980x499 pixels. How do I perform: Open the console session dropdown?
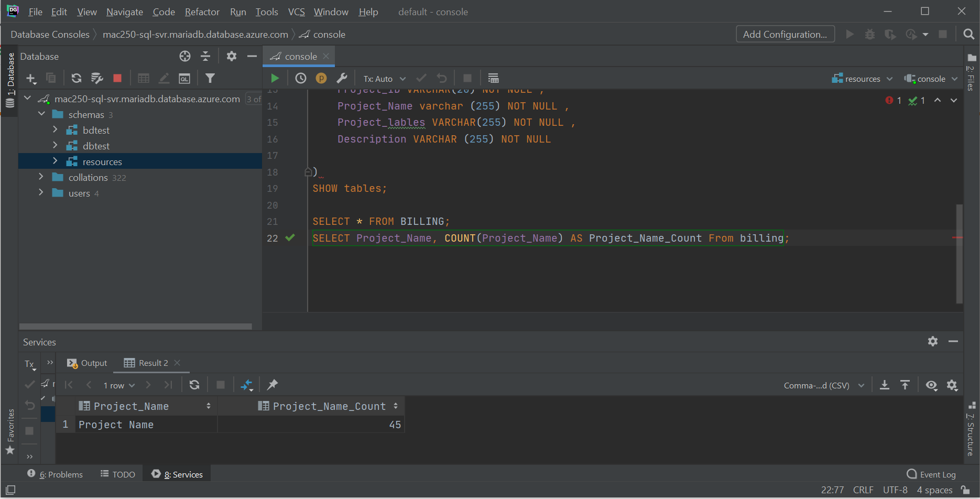(931, 79)
